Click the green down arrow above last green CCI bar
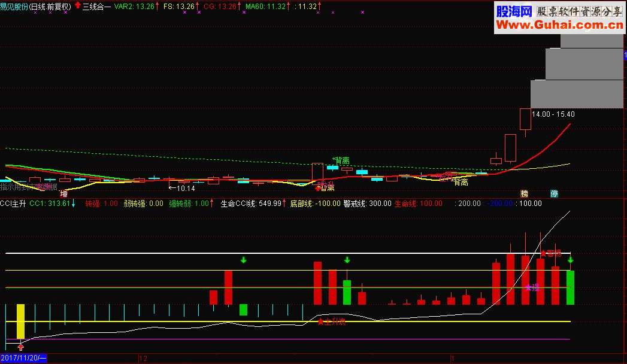The image size is (627, 364). click(x=571, y=260)
